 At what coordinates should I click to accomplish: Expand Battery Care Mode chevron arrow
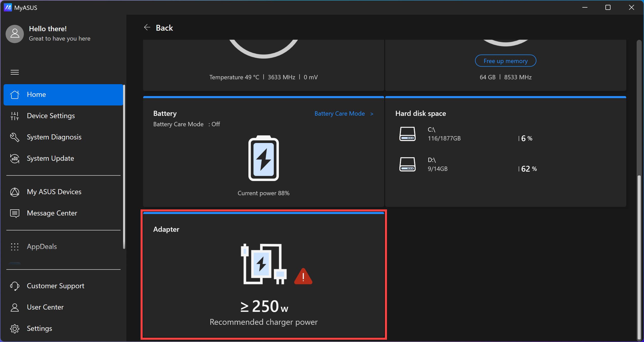(372, 114)
